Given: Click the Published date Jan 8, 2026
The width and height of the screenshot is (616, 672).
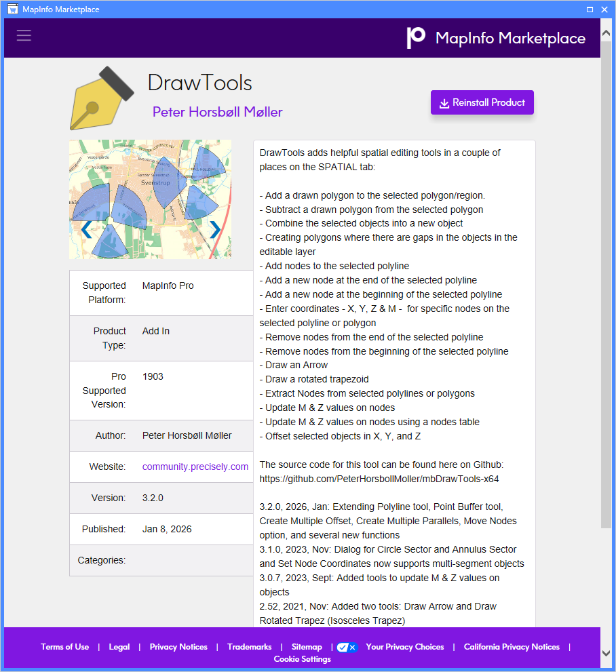Looking at the screenshot, I should 167,530.
